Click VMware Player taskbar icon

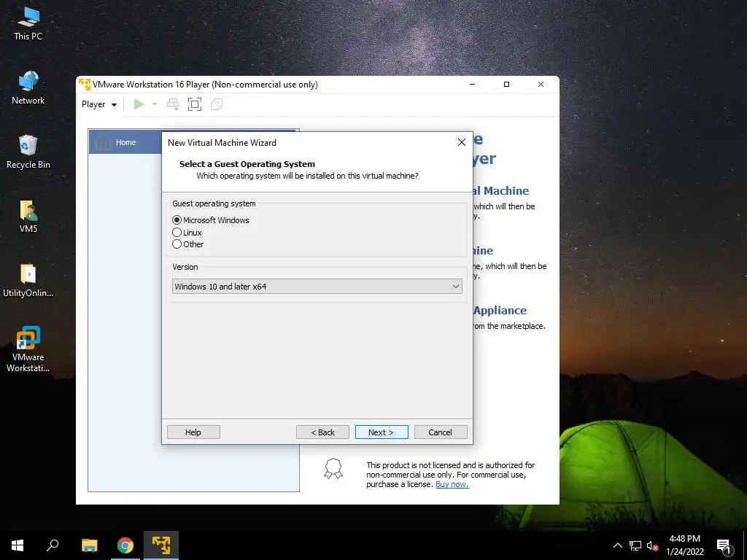[161, 545]
